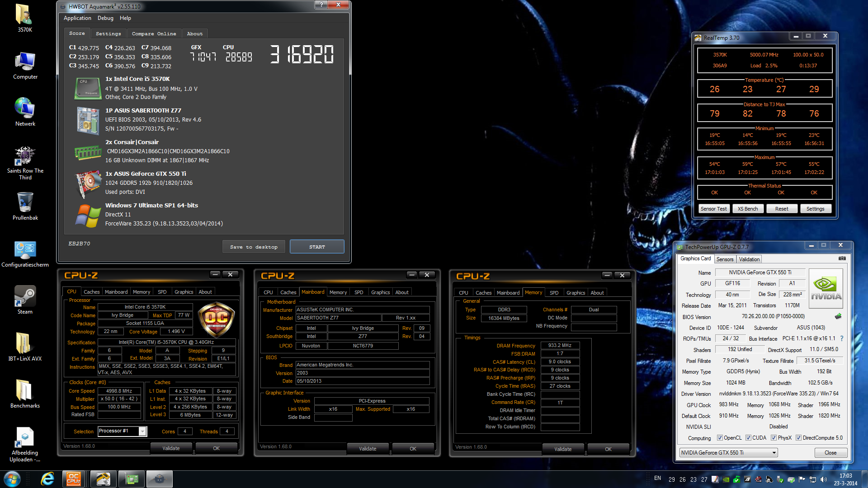The width and height of the screenshot is (868, 488).
Task: Click the HWBOT Aquamark taskbar button
Action: [159, 479]
